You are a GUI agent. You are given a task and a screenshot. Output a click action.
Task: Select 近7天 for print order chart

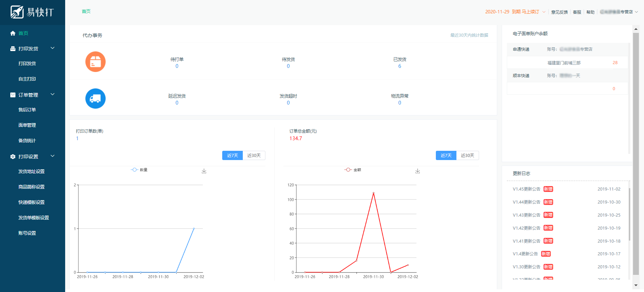click(232, 156)
